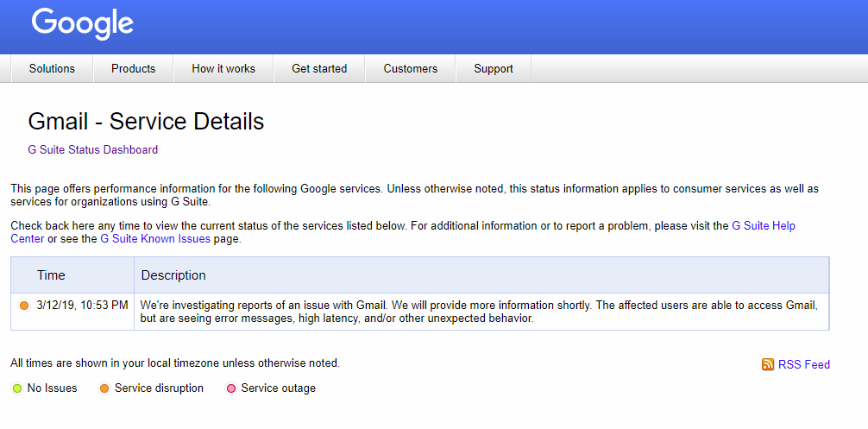Viewport: 868px width, 429px height.
Task: Click the Service disruption legend label
Action: coord(159,388)
